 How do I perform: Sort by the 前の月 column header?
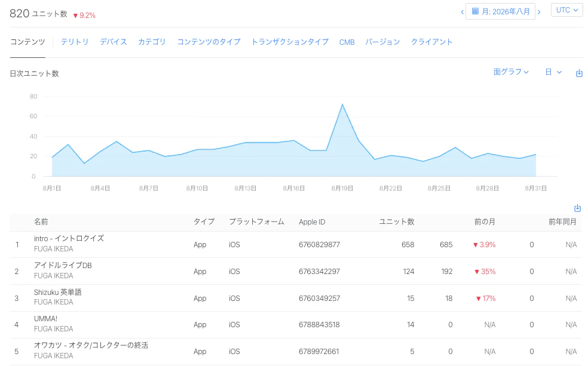click(485, 222)
